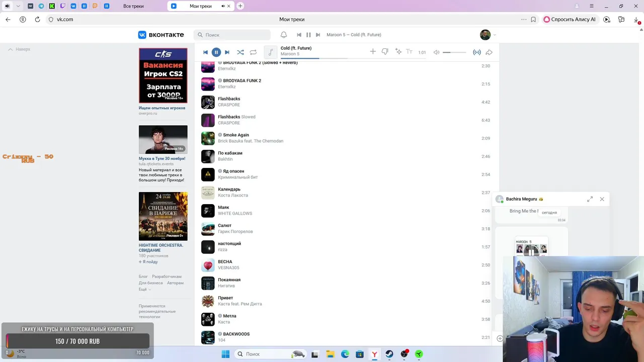Mute the Мои треки tab audio
This screenshot has height=362, width=644.
point(223,6)
